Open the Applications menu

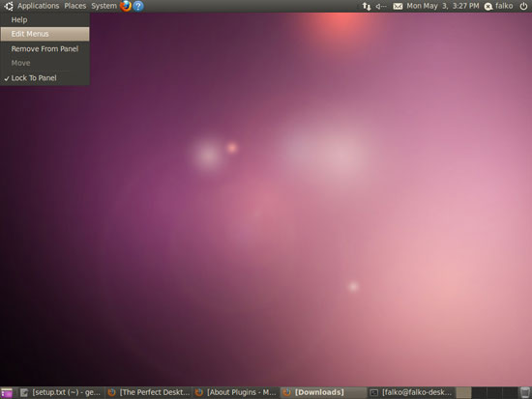pos(39,6)
